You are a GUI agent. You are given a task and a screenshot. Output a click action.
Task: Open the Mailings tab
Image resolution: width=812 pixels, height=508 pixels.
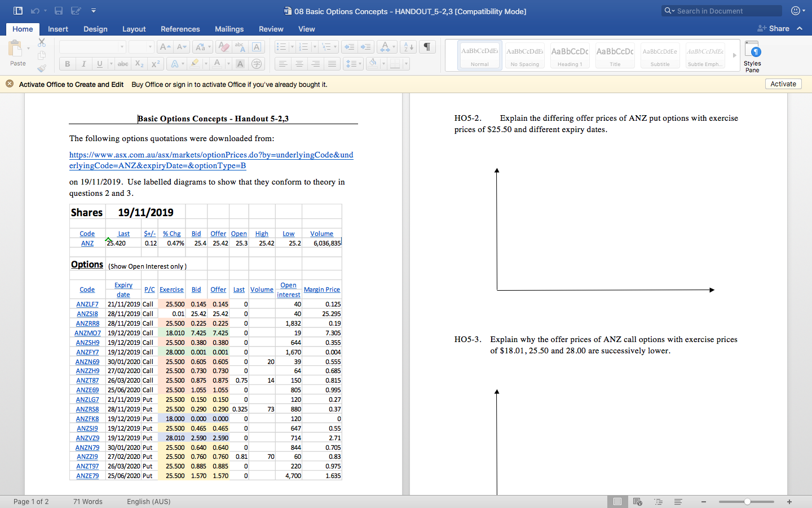click(230, 29)
